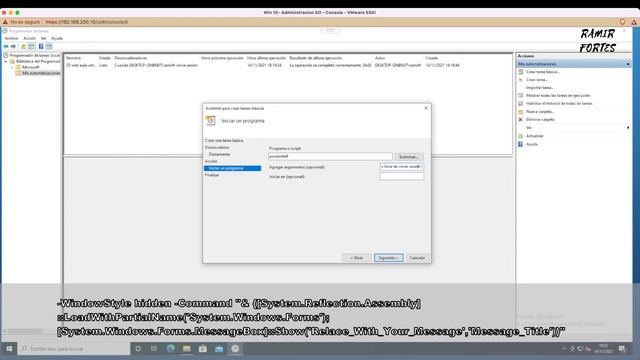
Task: Click Crear tarea básica... action
Action: [x=542, y=72]
